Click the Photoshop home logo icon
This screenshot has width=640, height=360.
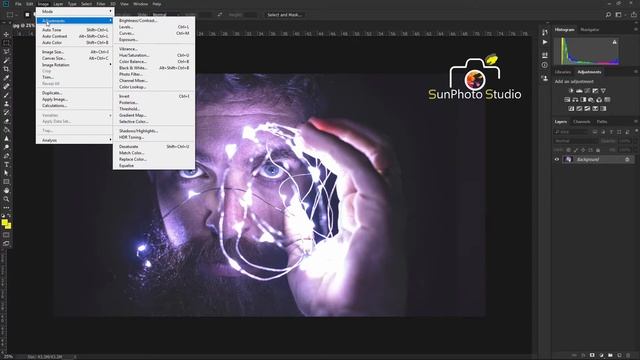coord(6,4)
